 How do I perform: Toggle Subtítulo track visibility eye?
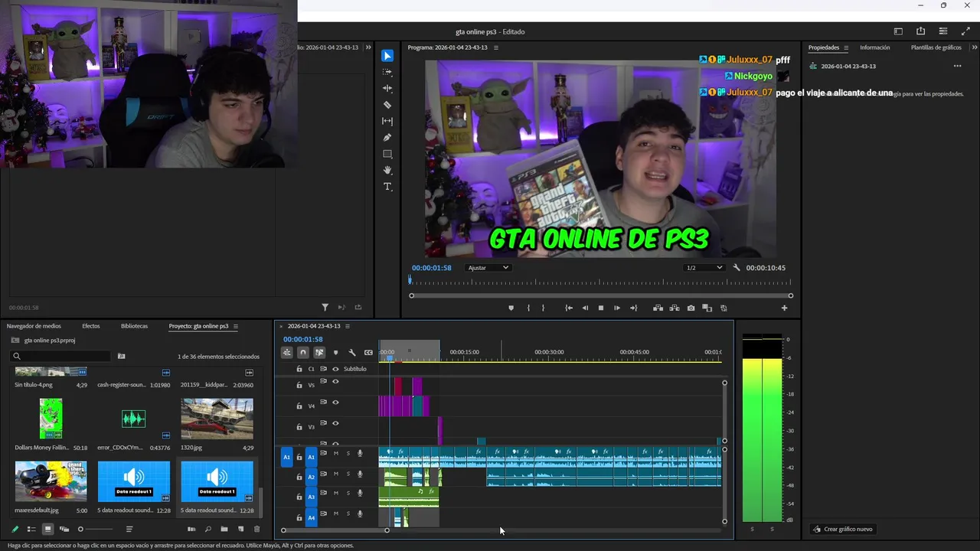coord(335,369)
